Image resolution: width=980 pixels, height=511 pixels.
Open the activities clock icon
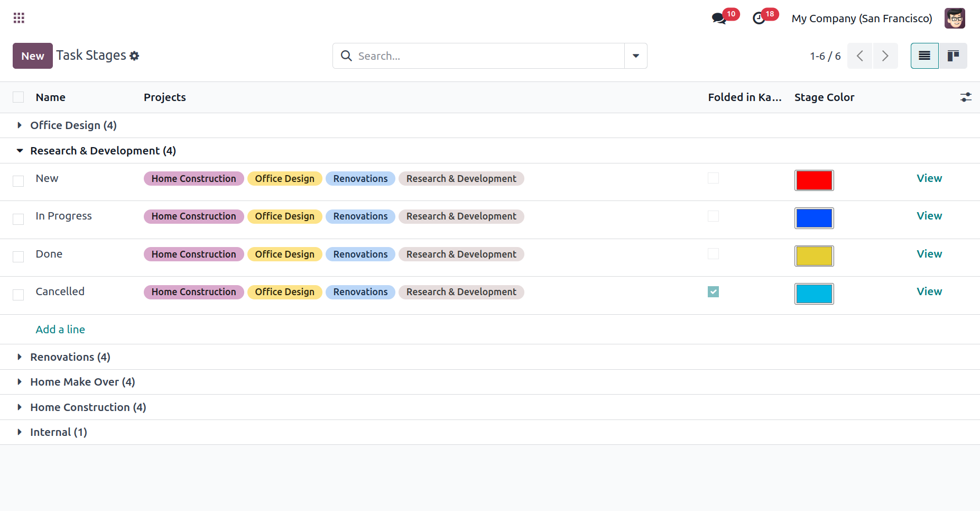click(x=759, y=19)
